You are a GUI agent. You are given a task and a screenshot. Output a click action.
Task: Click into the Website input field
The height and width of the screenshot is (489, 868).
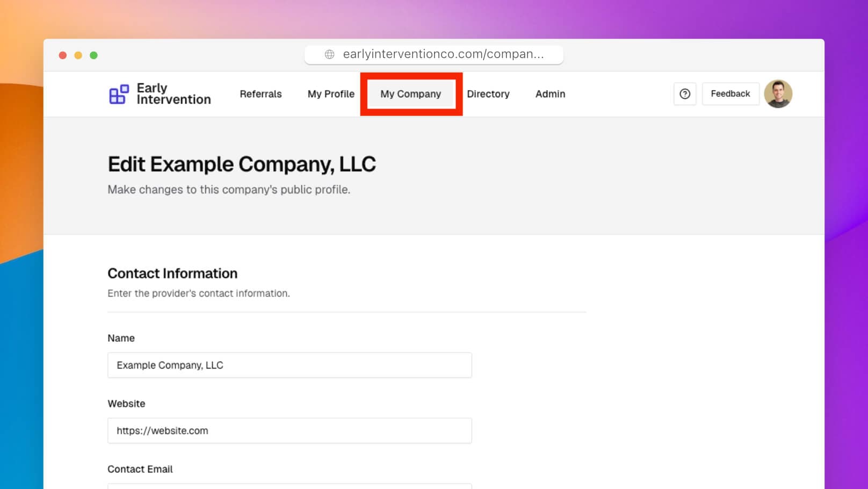pyautogui.click(x=290, y=431)
